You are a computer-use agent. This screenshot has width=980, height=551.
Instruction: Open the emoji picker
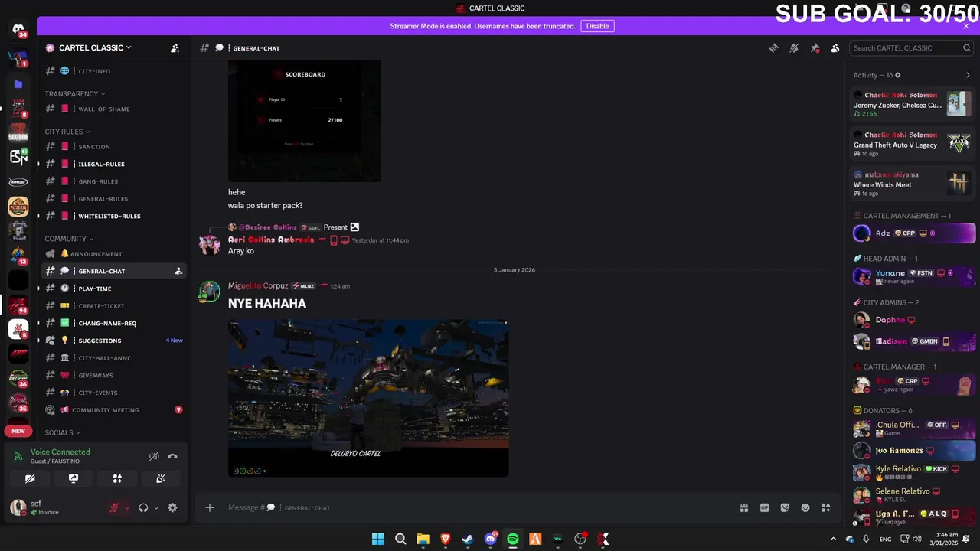tap(805, 507)
